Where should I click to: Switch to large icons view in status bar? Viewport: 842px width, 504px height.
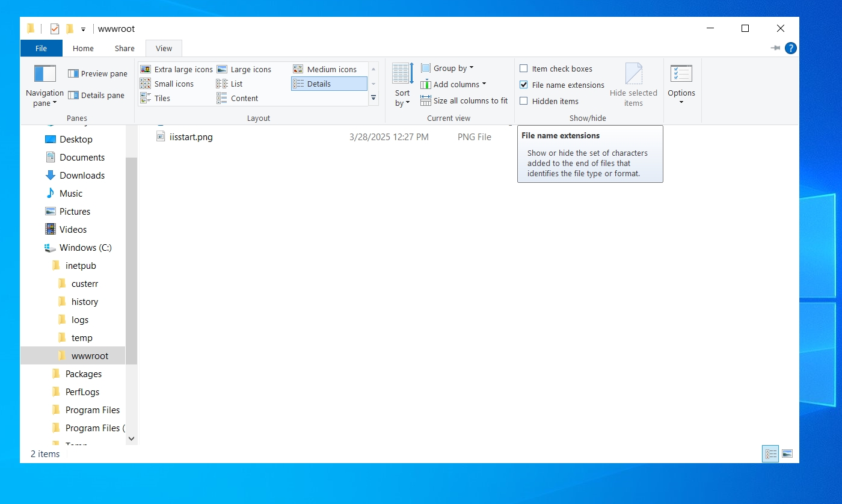pyautogui.click(x=787, y=453)
